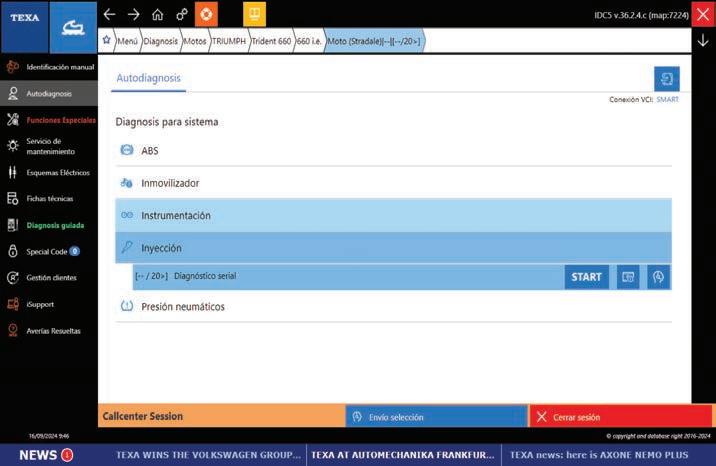Select the Autodiagnosis tab
The width and height of the screenshot is (716, 466).
click(x=148, y=78)
